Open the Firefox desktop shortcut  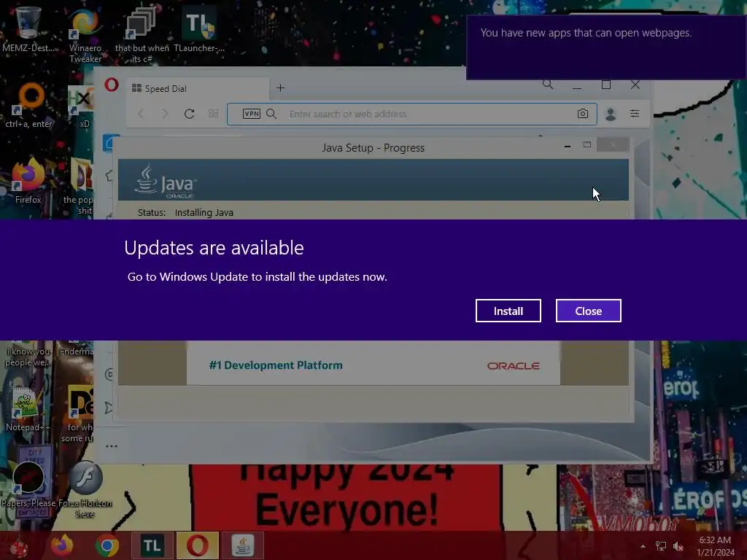[28, 181]
